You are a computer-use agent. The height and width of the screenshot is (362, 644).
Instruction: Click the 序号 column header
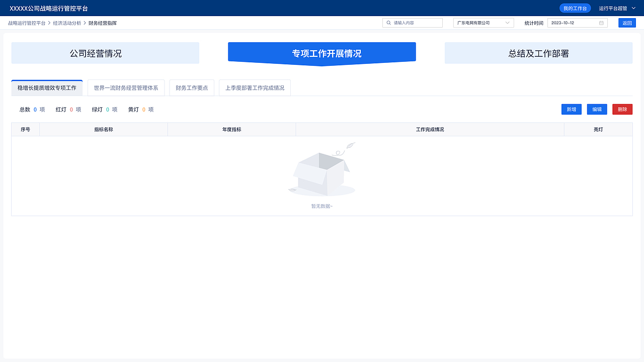click(x=25, y=129)
